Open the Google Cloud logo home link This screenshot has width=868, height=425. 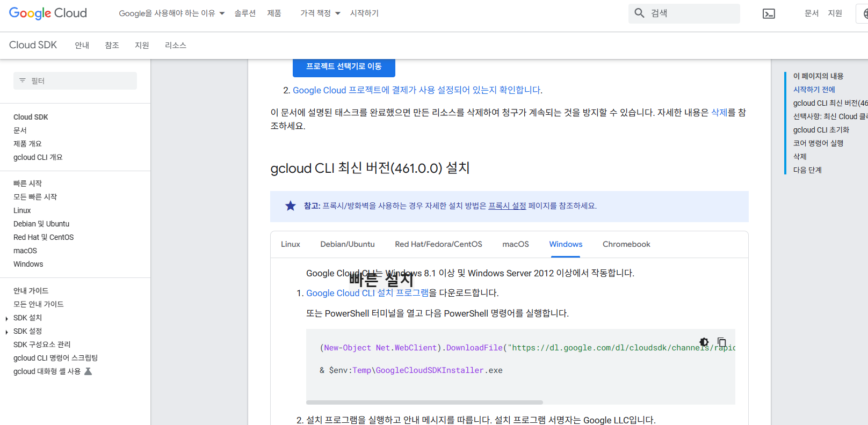(x=48, y=13)
